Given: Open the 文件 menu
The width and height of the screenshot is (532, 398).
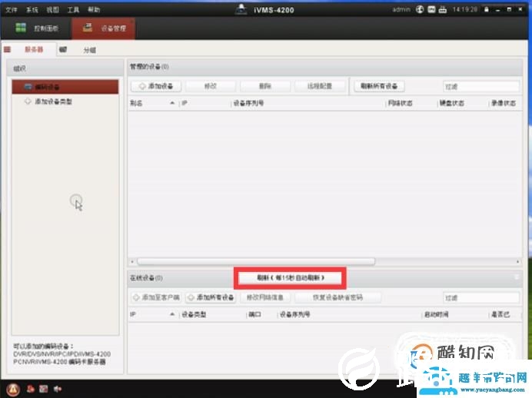Looking at the screenshot, I should [x=12, y=10].
